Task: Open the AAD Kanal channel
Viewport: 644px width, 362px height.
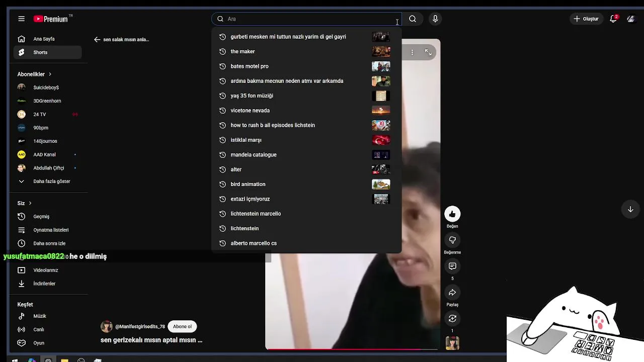Action: click(x=48, y=154)
